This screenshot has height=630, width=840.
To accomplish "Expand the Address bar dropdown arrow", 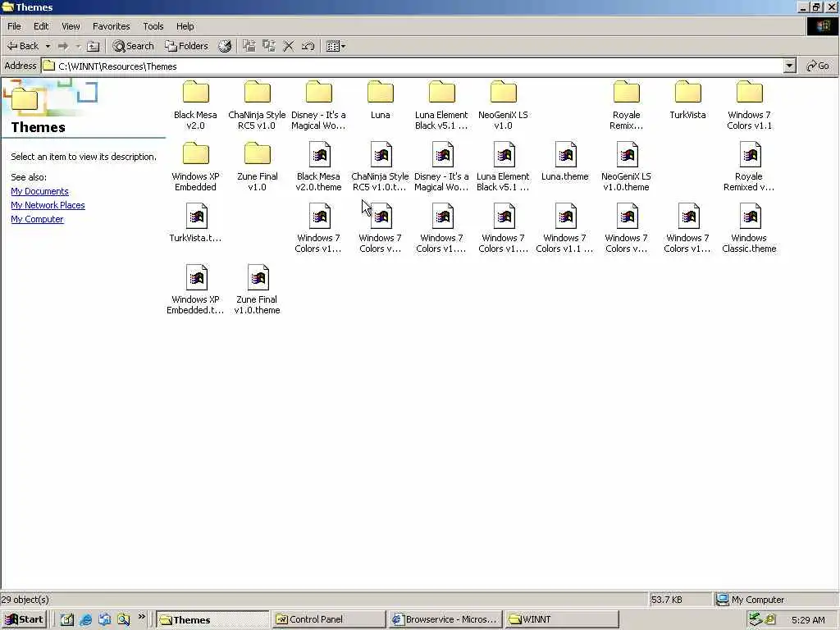I will 789,66.
